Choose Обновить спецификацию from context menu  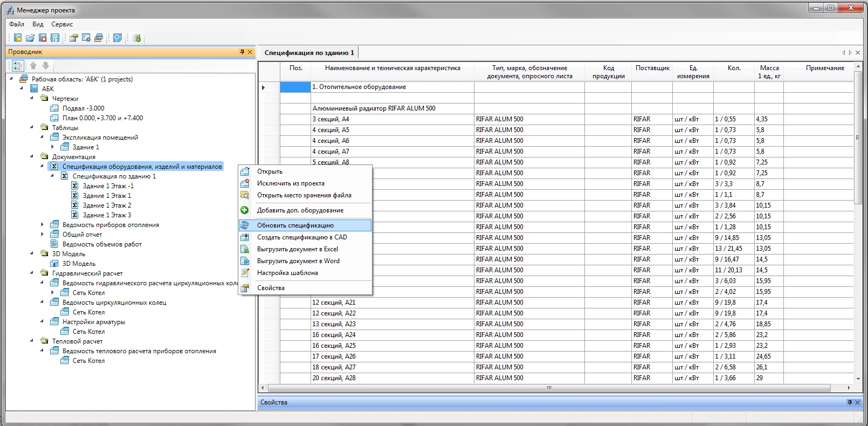point(295,225)
